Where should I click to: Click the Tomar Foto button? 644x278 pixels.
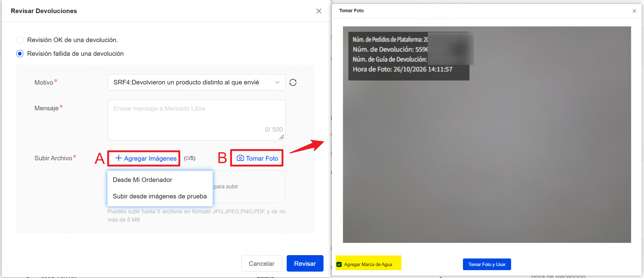click(x=257, y=158)
